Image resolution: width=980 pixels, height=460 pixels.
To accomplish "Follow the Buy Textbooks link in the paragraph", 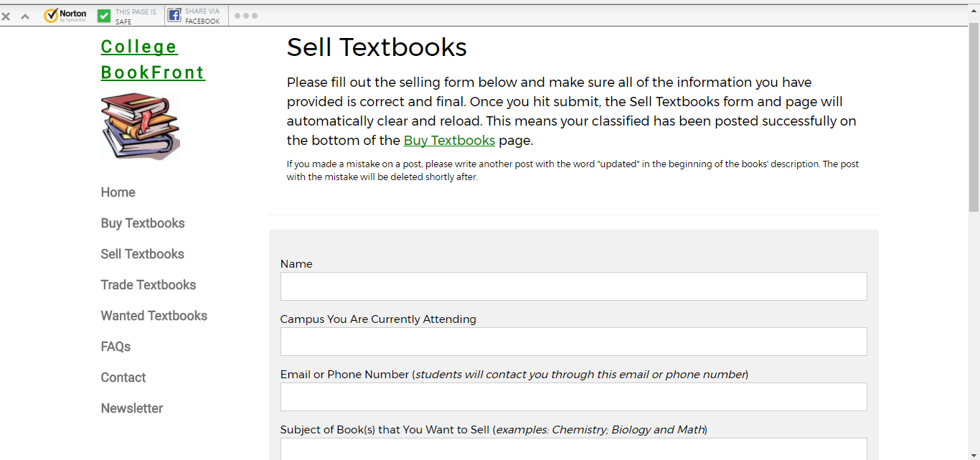I will point(449,141).
